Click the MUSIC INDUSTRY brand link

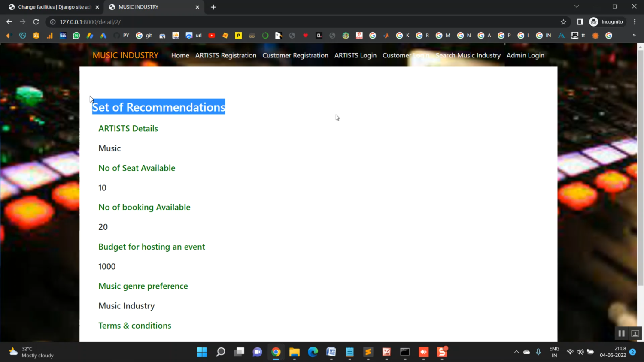coord(125,55)
